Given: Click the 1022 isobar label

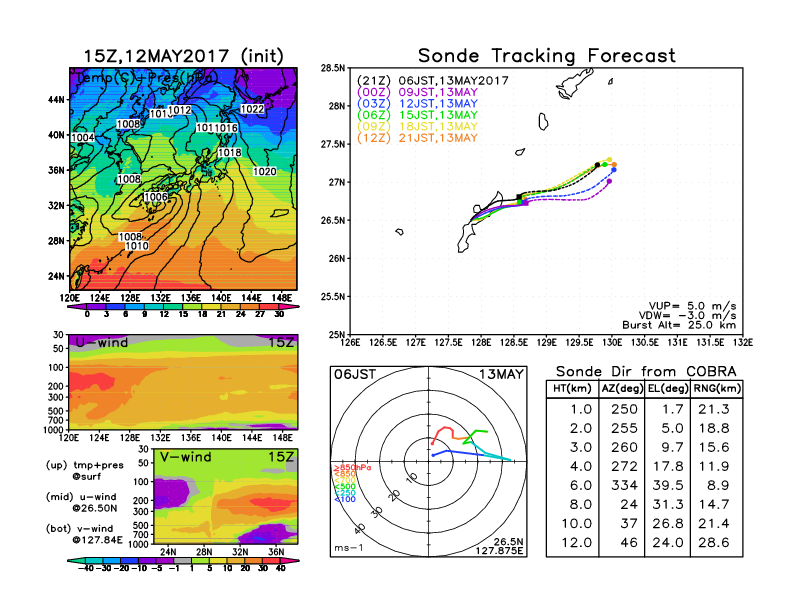Looking at the screenshot, I should [252, 109].
